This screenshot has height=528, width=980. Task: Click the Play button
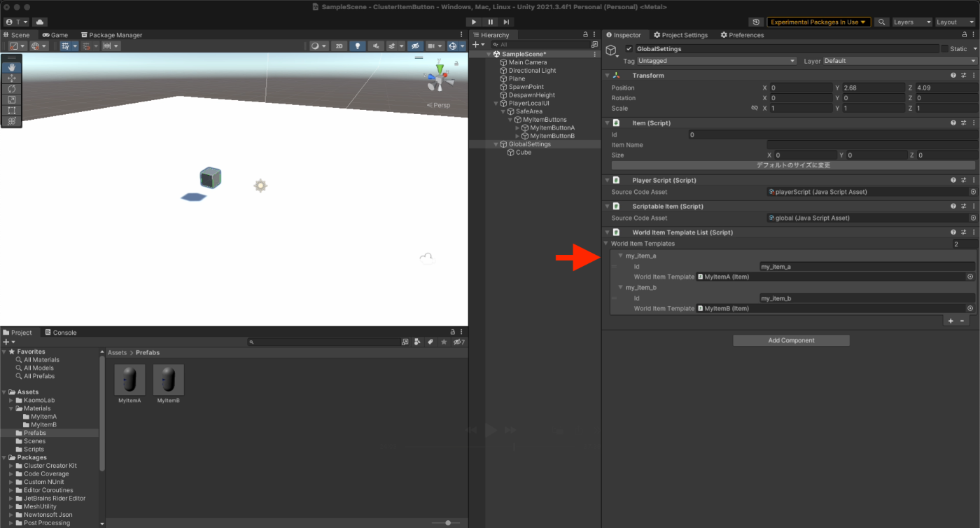click(475, 22)
